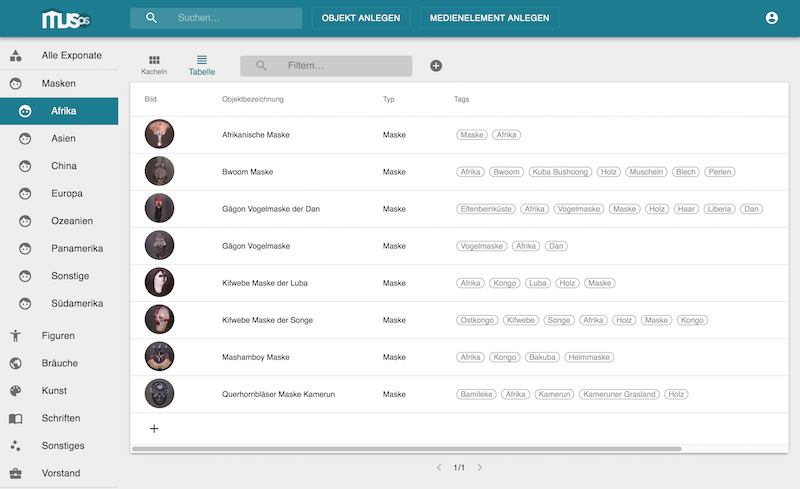Viewport: 800px width, 489px height.
Task: Go to the next page arrow
Action: (479, 467)
